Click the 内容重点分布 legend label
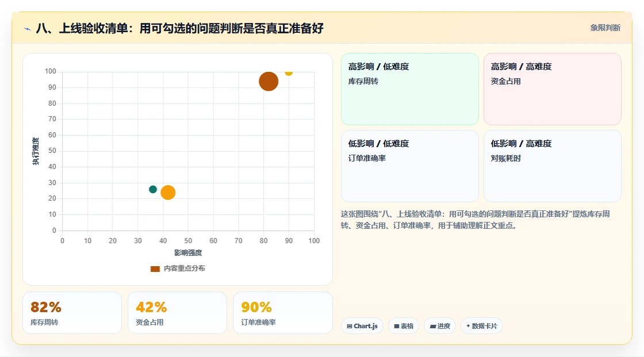 tap(185, 268)
